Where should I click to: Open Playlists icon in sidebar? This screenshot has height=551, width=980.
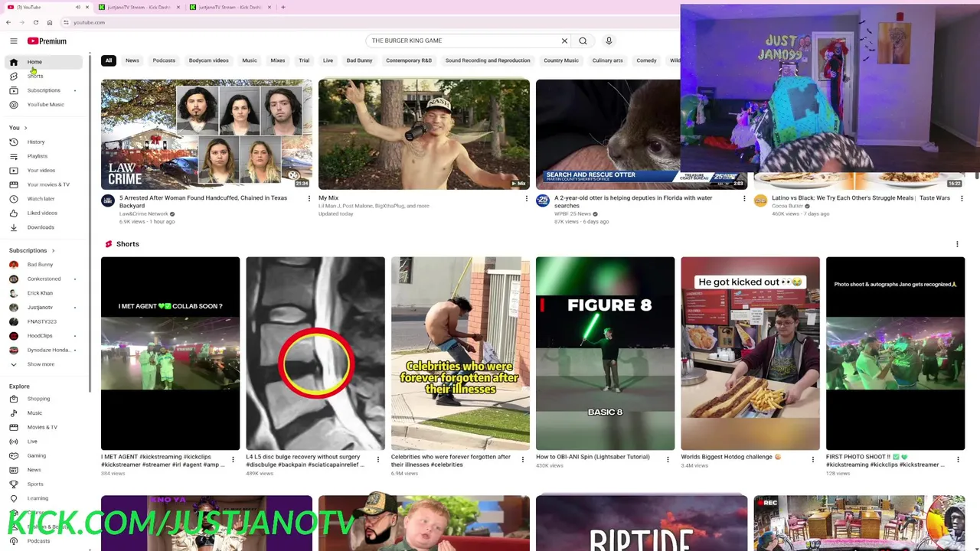click(x=13, y=156)
